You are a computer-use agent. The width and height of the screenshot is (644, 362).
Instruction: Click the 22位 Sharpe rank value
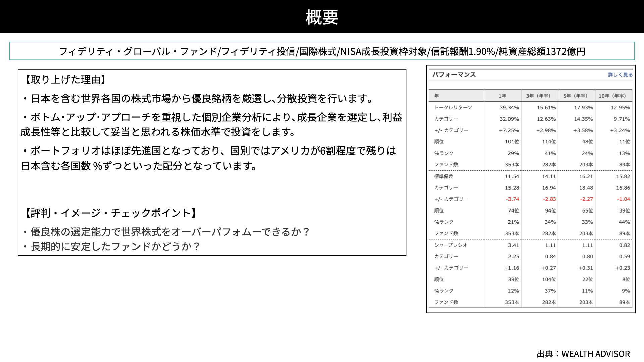(587, 279)
